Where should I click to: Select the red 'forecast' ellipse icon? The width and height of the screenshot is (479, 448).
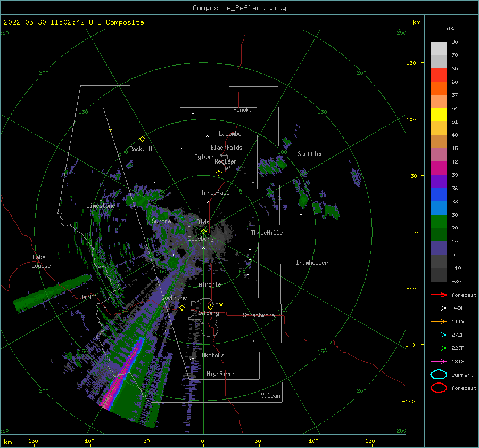439,388
